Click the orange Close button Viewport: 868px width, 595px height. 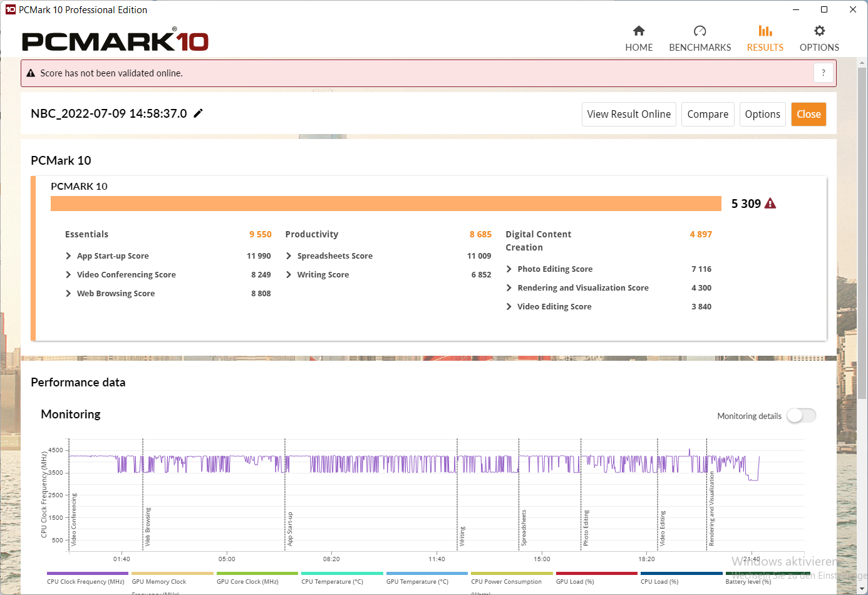[809, 114]
